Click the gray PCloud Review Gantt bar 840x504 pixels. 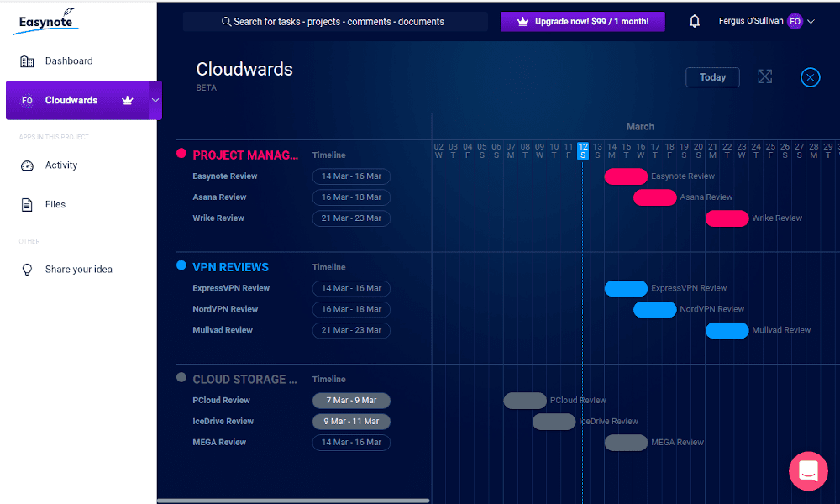click(525, 400)
